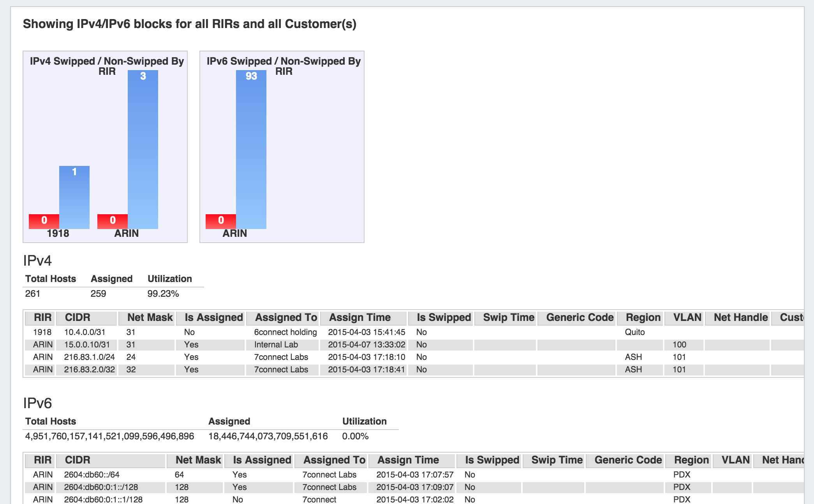Click the 15.0.0.10/31 CIDR cell
This screenshot has width=814, height=504.
tap(87, 345)
